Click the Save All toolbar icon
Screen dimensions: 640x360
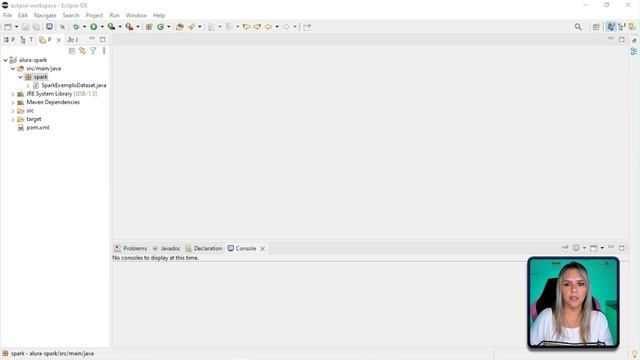click(x=36, y=27)
